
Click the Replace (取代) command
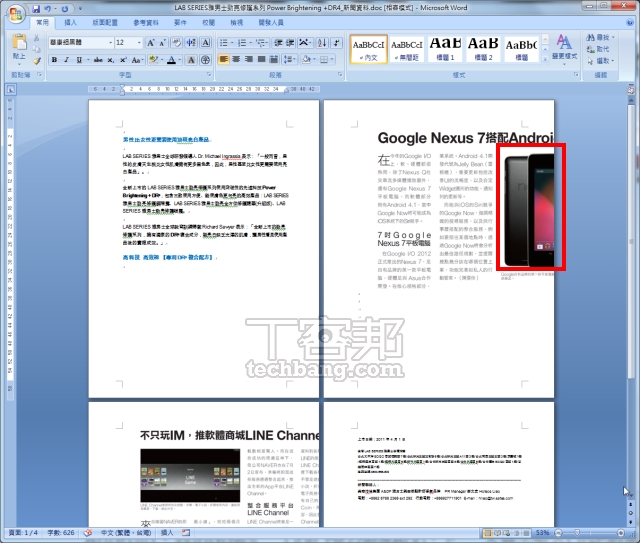click(598, 49)
